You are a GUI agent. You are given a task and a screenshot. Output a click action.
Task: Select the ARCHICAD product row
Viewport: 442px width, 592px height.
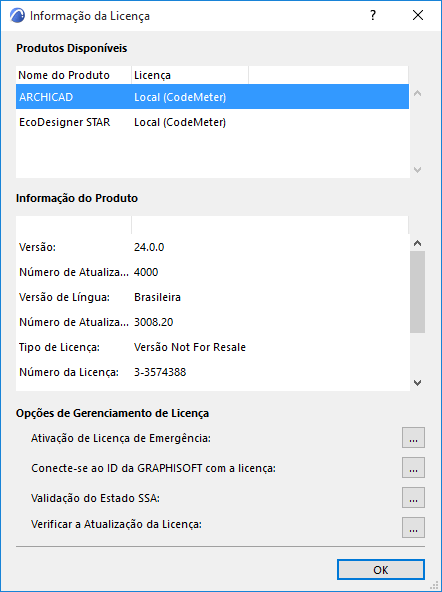(212, 97)
